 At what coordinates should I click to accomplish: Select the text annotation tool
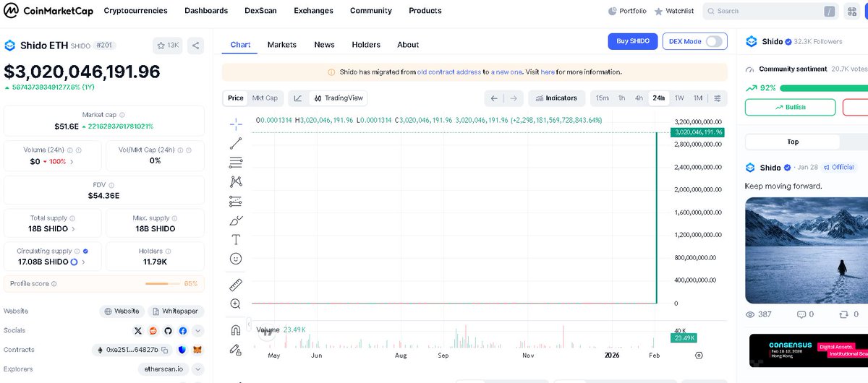click(236, 239)
